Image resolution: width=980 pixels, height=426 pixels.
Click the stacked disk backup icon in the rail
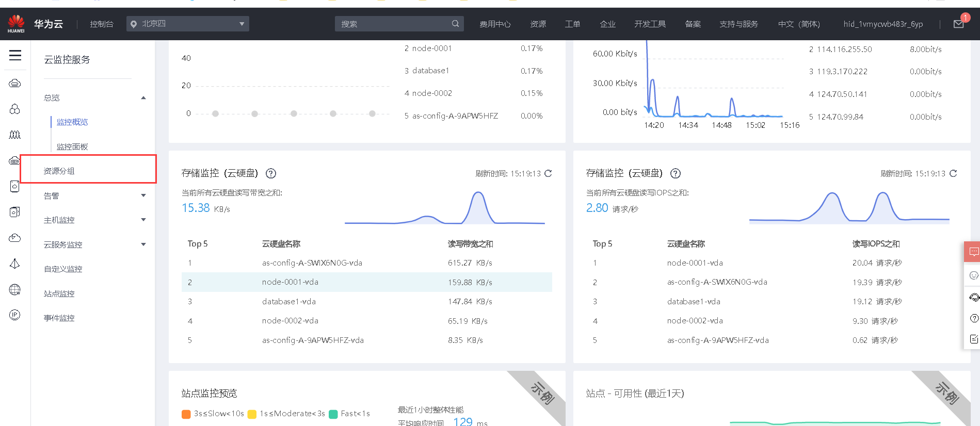(x=15, y=212)
